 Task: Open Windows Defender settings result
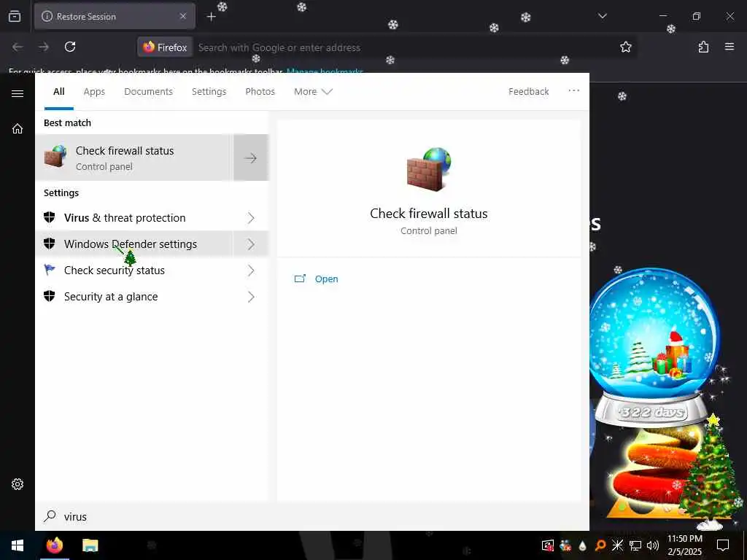(x=134, y=244)
